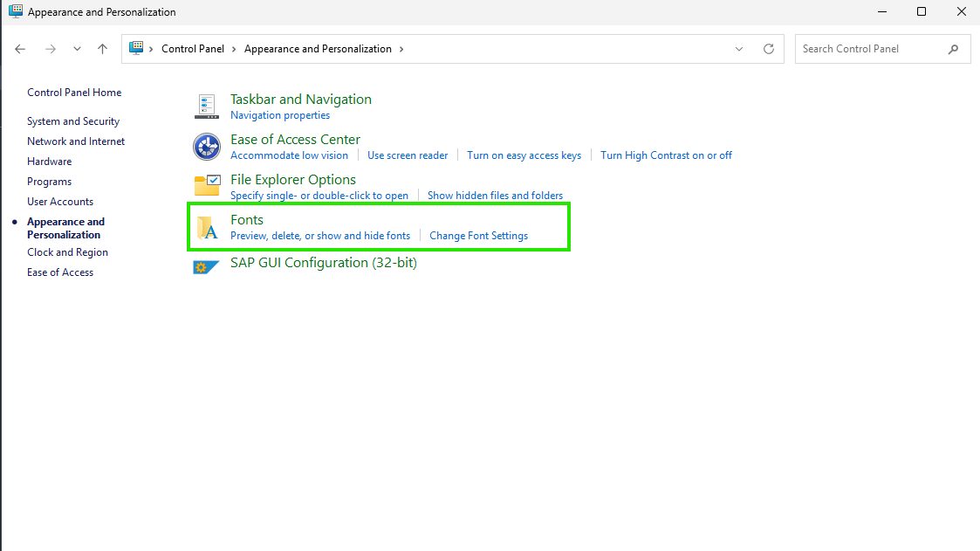Viewport: 980px width, 551px height.
Task: Expand chevron before Control Panel breadcrumb
Action: [151, 49]
